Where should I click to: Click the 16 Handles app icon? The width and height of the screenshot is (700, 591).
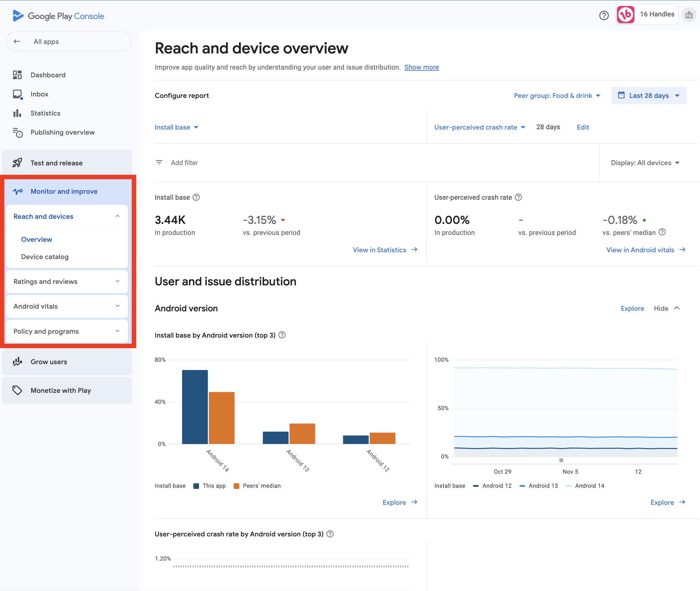pos(625,14)
